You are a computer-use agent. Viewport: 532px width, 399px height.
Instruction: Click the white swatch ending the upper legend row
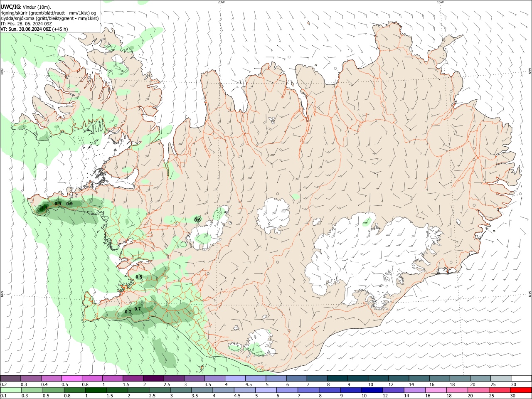pos(521,379)
